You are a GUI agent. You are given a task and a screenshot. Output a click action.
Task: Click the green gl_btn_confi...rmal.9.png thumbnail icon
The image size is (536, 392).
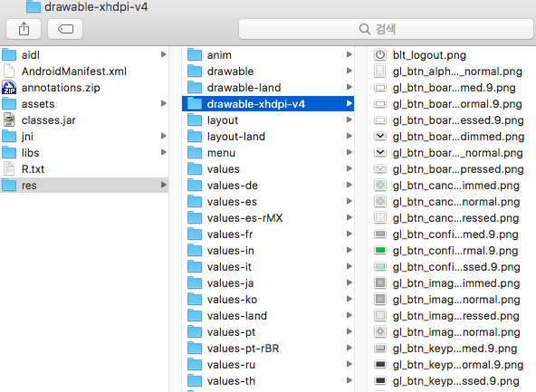[380, 251]
